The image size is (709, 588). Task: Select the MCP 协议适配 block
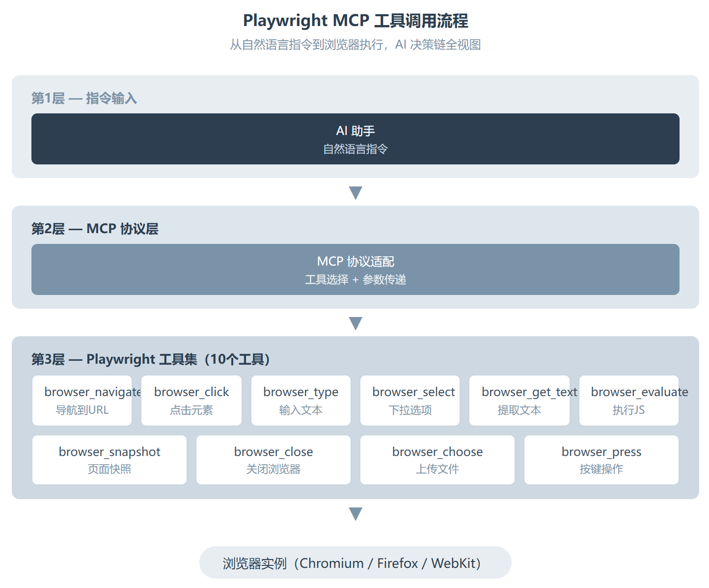click(355, 269)
